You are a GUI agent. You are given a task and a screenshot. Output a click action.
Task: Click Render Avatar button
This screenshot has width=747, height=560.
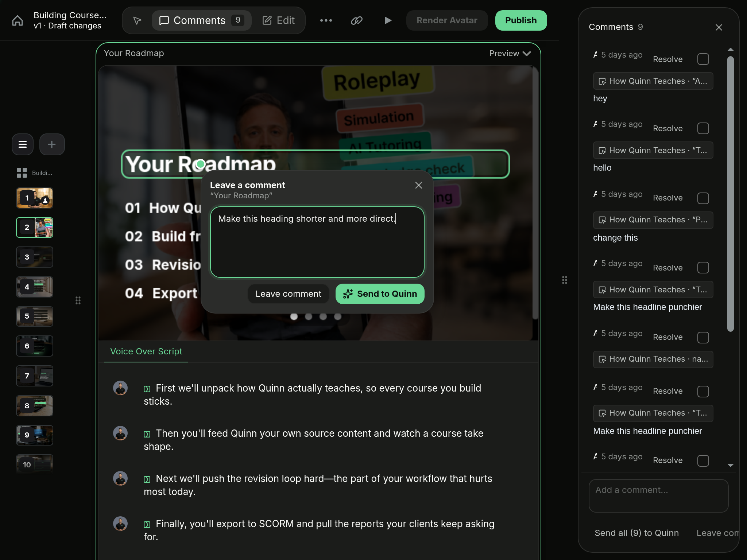(x=447, y=20)
